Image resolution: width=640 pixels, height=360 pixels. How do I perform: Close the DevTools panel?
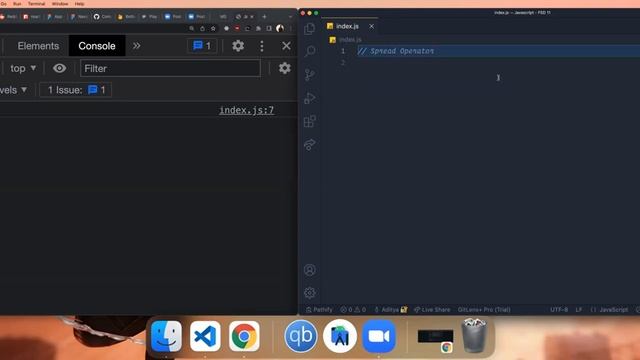pyautogui.click(x=287, y=46)
